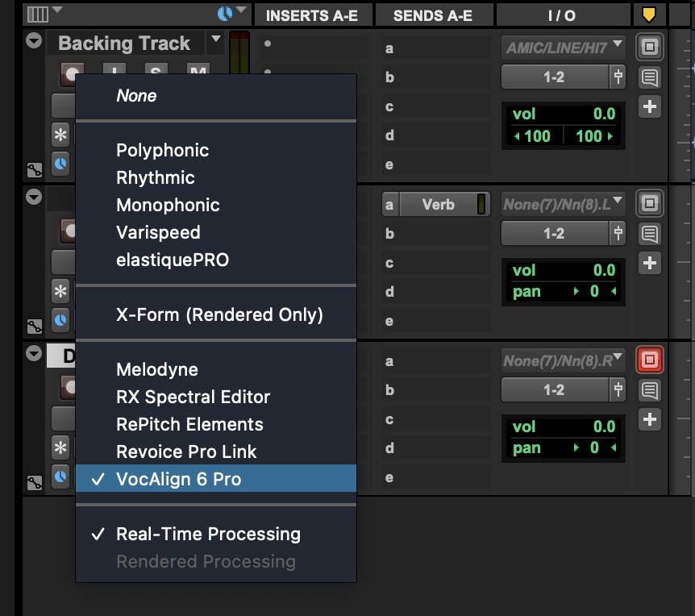Toggle mute on the Backing Track
Image resolution: width=695 pixels, height=616 pixels.
pos(198,73)
